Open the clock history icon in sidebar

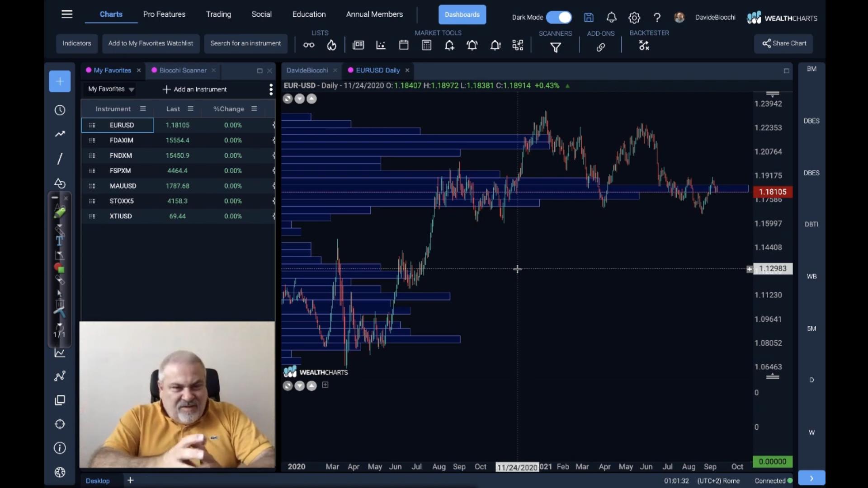[x=60, y=110]
